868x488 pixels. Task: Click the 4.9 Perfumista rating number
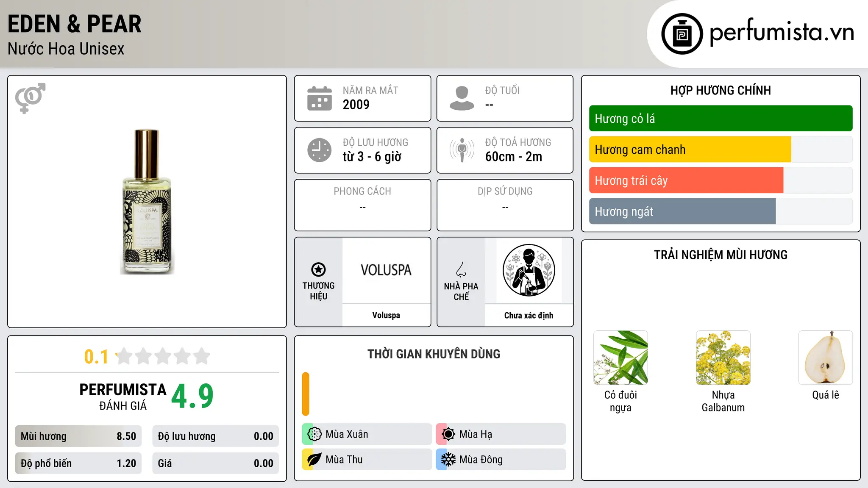pos(192,396)
